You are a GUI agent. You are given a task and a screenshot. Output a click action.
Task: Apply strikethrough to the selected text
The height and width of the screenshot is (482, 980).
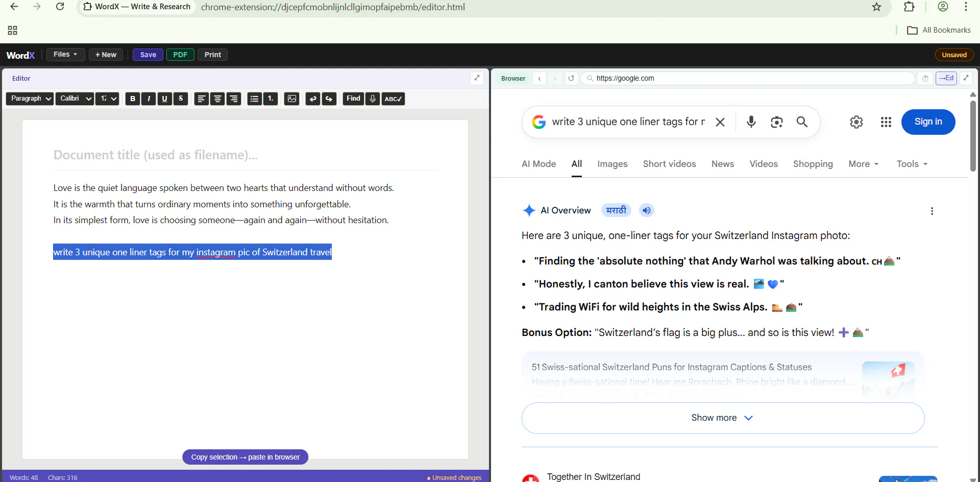point(181,99)
